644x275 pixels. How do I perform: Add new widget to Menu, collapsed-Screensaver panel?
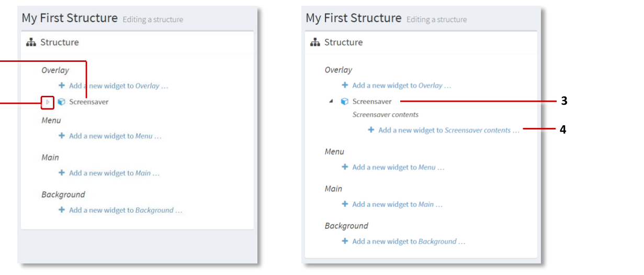click(115, 136)
